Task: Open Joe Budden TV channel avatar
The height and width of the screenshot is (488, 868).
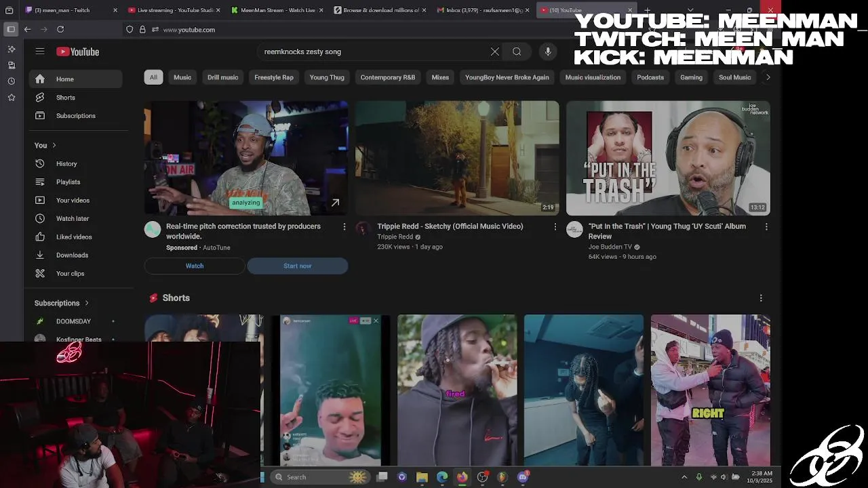Action: [574, 229]
